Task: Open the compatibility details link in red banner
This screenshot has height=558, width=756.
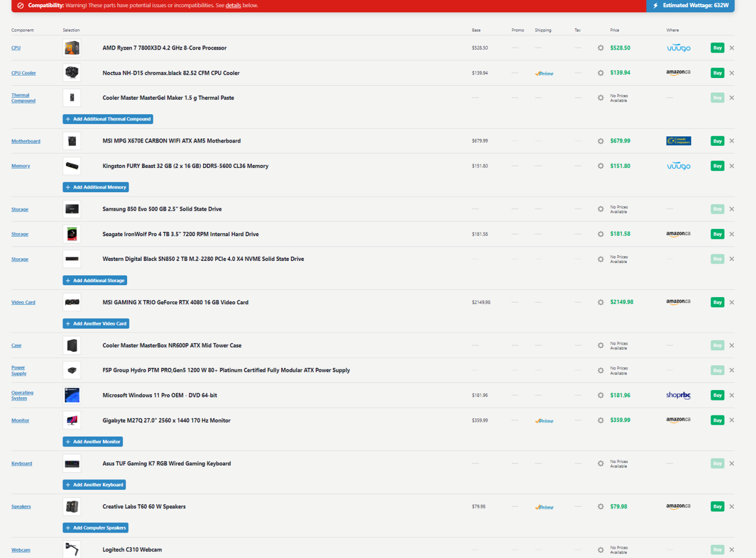Action: click(234, 6)
